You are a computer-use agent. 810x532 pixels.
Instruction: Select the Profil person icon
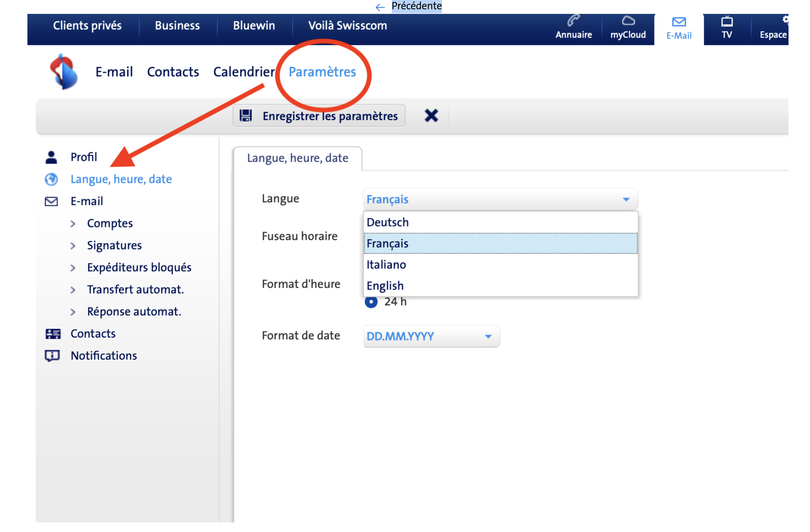tap(51, 157)
